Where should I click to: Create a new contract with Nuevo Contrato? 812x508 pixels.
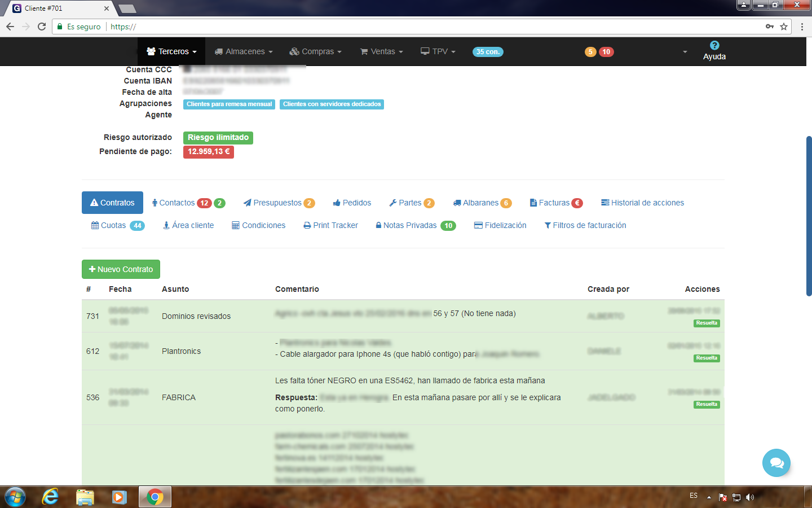[x=121, y=269]
